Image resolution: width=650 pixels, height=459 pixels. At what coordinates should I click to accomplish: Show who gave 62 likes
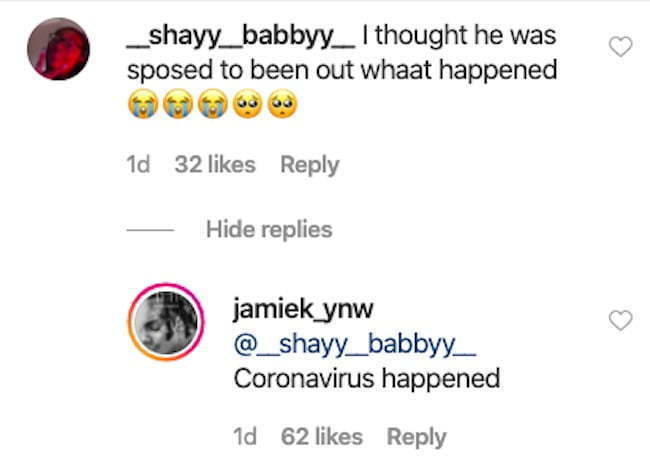click(322, 437)
